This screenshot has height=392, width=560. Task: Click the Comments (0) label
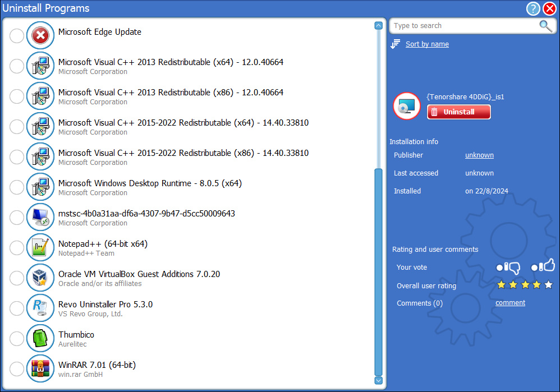pyautogui.click(x=420, y=303)
